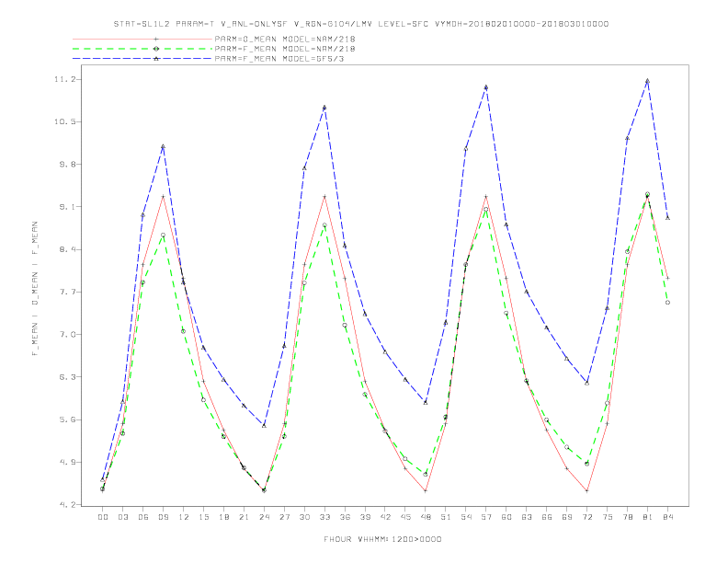Click blue GFS triangle point at hour 24

coord(264,426)
